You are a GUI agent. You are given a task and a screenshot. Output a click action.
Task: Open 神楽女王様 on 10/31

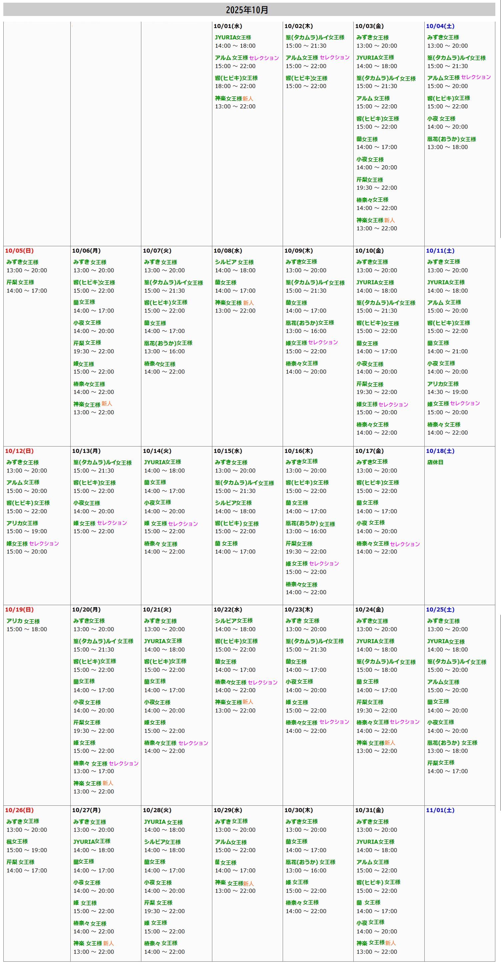(370, 943)
